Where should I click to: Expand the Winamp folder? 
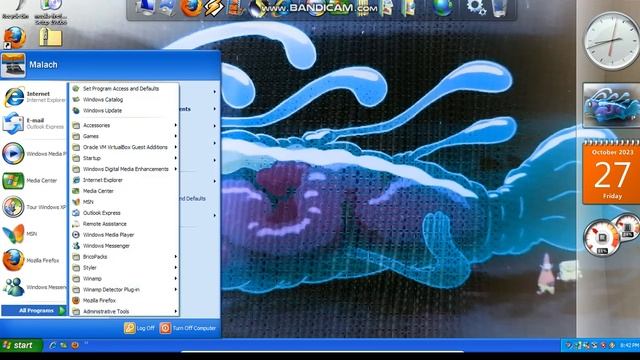pyautogui.click(x=124, y=279)
